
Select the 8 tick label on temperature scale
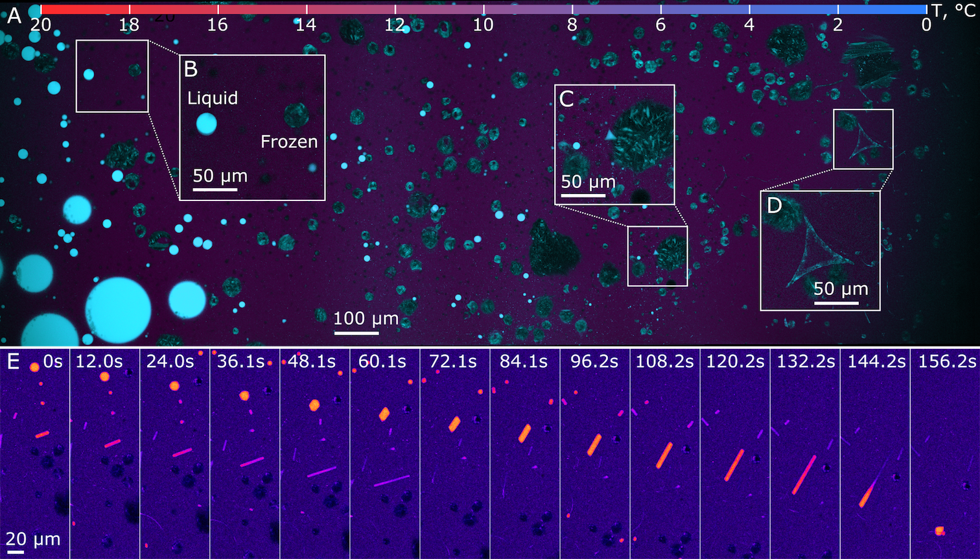[572, 25]
